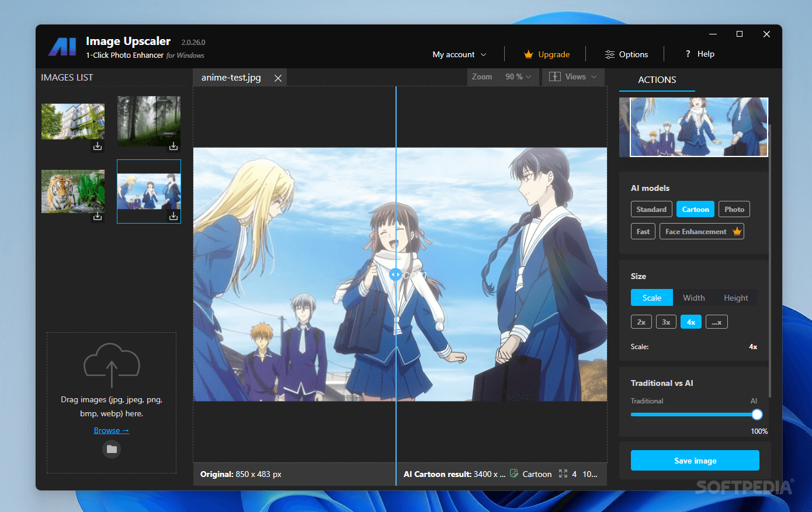This screenshot has width=812, height=512.
Task: Minimize the Image Upscaler window
Action: 713,34
